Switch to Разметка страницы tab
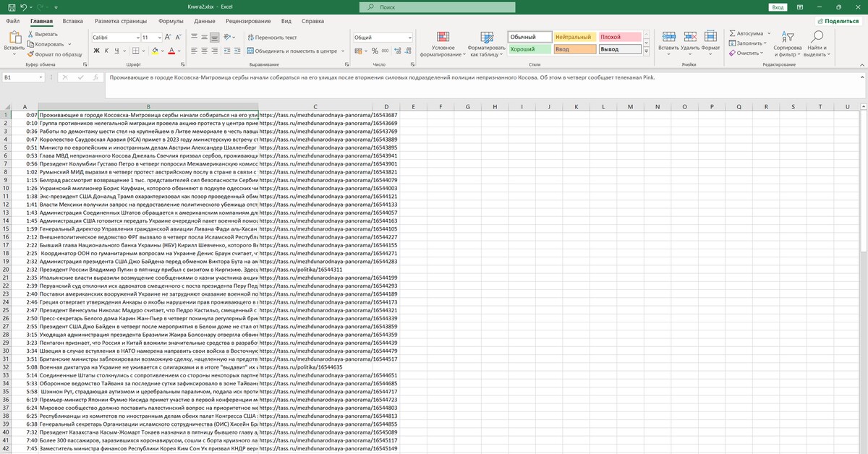 click(x=121, y=21)
